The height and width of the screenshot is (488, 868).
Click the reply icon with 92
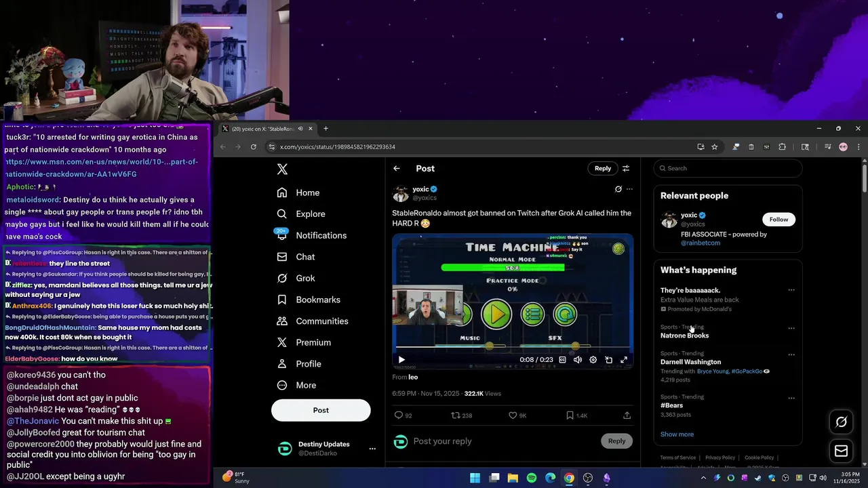coord(403,415)
